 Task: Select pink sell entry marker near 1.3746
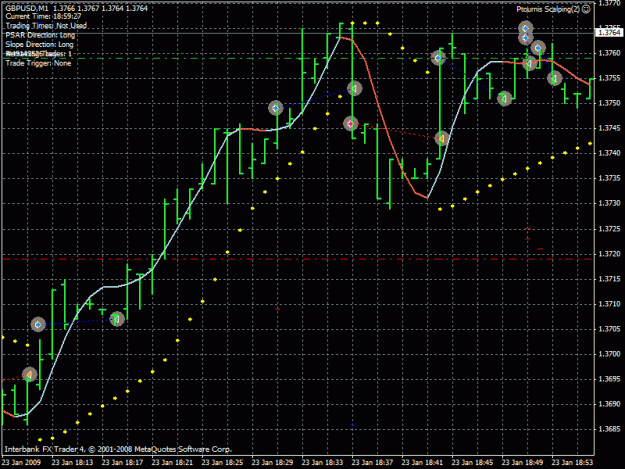[x=351, y=124]
